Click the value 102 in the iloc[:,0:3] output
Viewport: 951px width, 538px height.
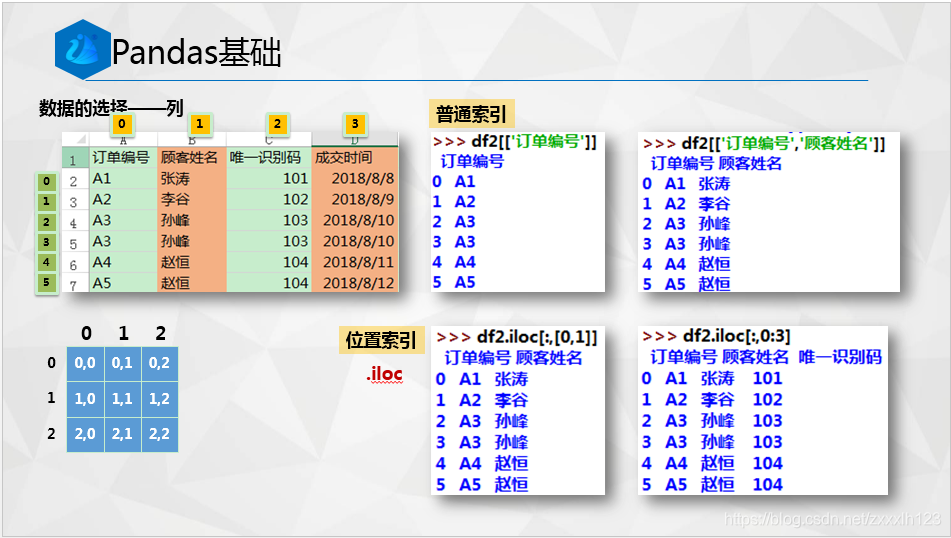pos(767,400)
